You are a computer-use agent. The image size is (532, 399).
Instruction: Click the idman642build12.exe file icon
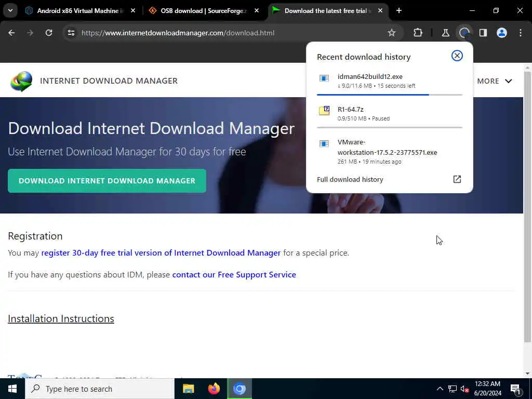click(324, 78)
